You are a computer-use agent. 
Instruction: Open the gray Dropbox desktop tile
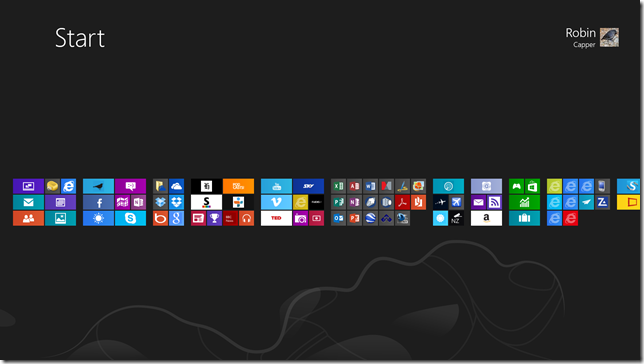pyautogui.click(x=161, y=202)
